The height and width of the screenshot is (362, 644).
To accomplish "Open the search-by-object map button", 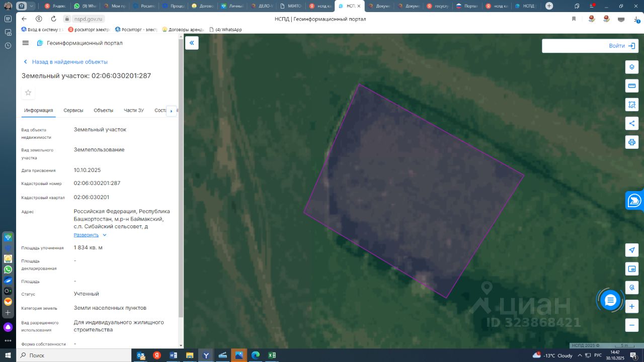I will pyautogui.click(x=632, y=288).
